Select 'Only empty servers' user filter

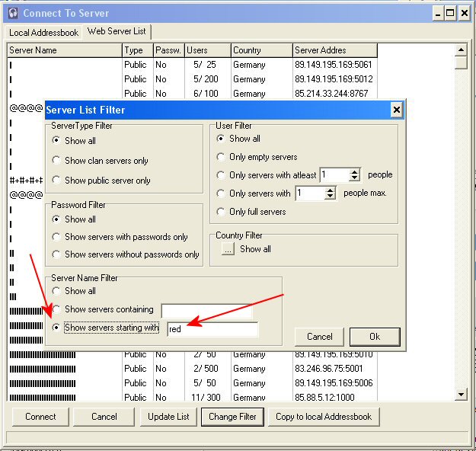click(x=222, y=157)
